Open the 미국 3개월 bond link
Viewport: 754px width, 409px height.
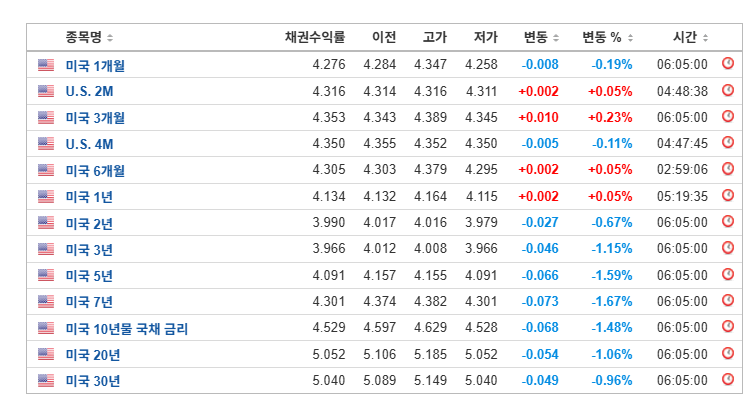point(95,118)
